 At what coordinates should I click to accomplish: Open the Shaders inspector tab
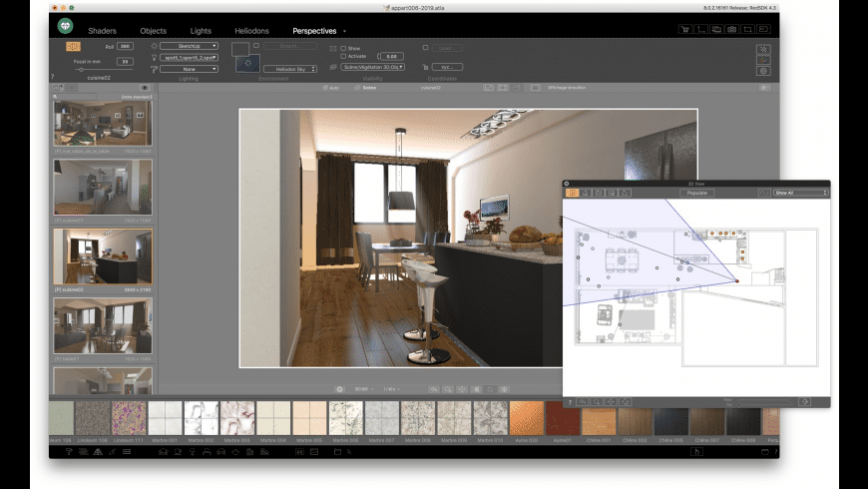[102, 31]
